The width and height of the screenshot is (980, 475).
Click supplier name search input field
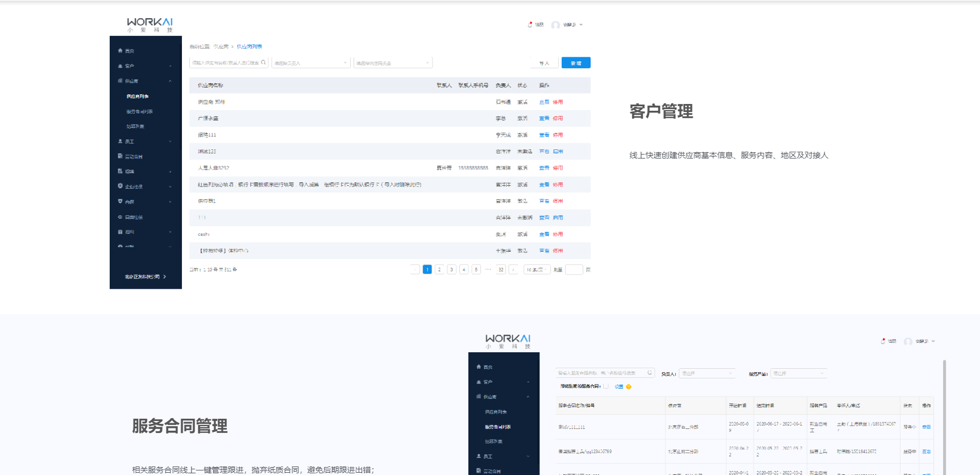click(x=229, y=63)
